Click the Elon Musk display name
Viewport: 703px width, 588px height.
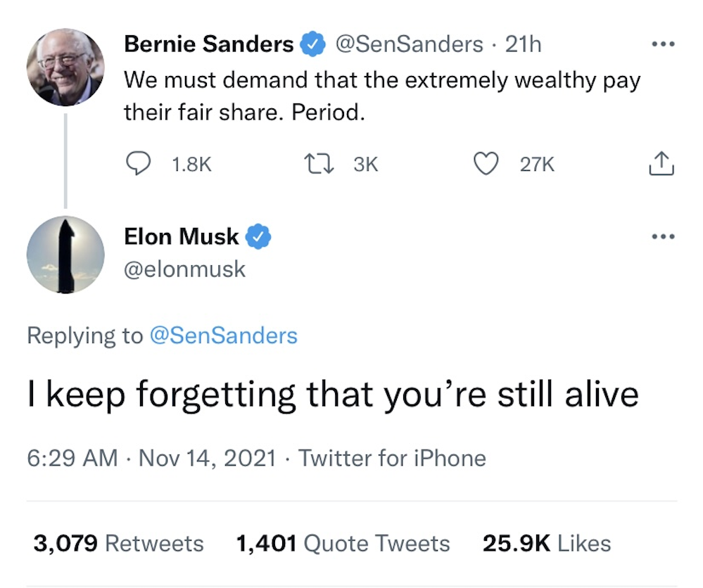point(182,237)
